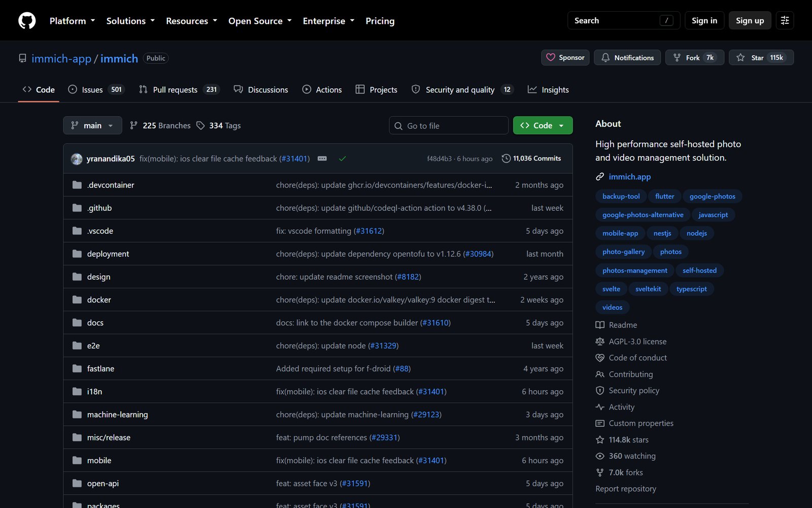Image resolution: width=812 pixels, height=508 pixels.
Task: Select the sveltekit topic tag
Action: (648, 289)
